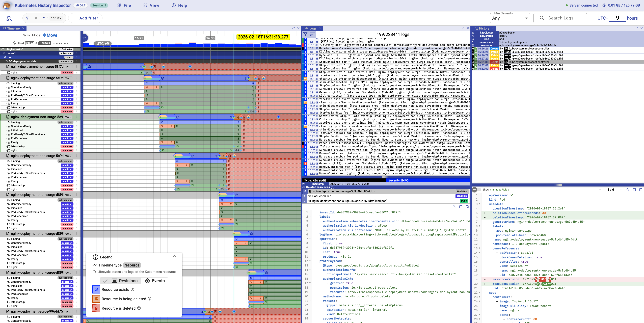Click the Legend question mark icon
This screenshot has height=323, width=644.
pyautogui.click(x=95, y=257)
